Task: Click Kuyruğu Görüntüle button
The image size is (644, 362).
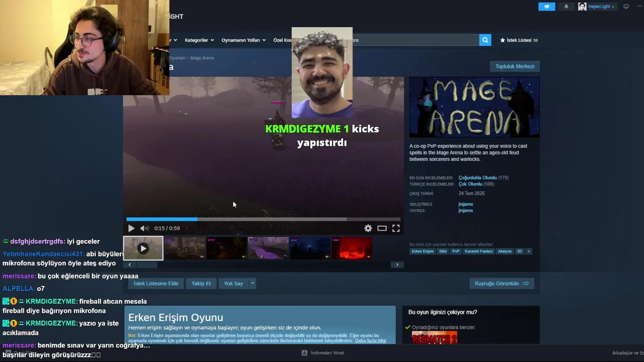Action: click(x=502, y=284)
